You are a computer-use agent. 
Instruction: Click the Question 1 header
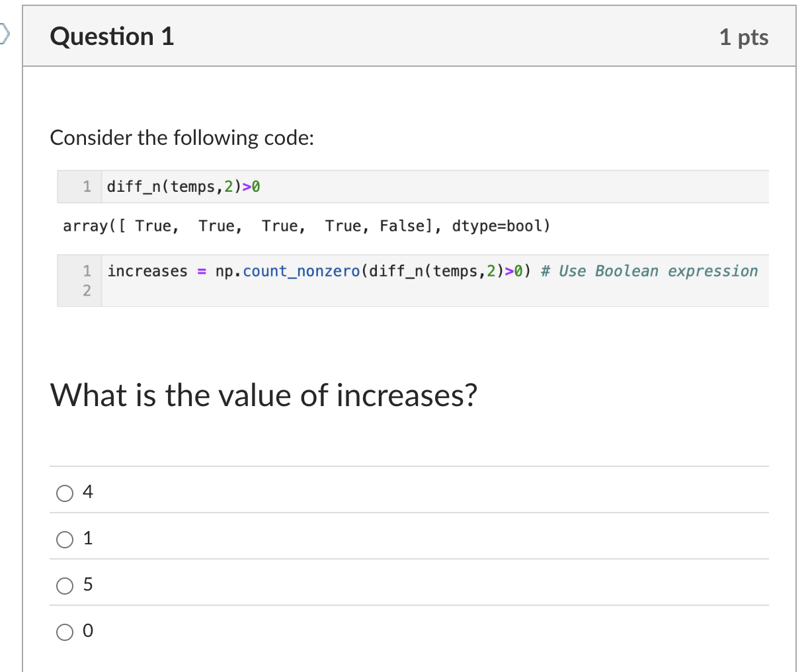point(111,37)
